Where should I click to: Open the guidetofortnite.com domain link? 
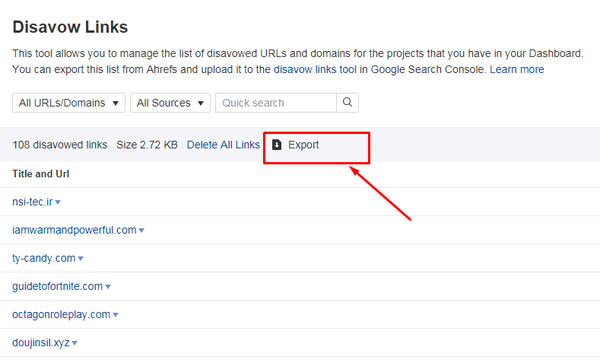click(x=57, y=286)
